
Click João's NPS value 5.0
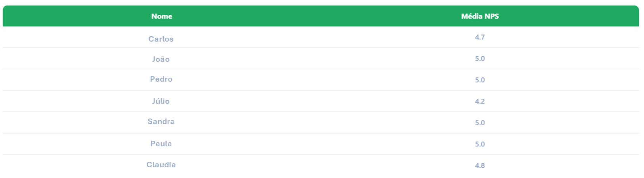point(480,59)
